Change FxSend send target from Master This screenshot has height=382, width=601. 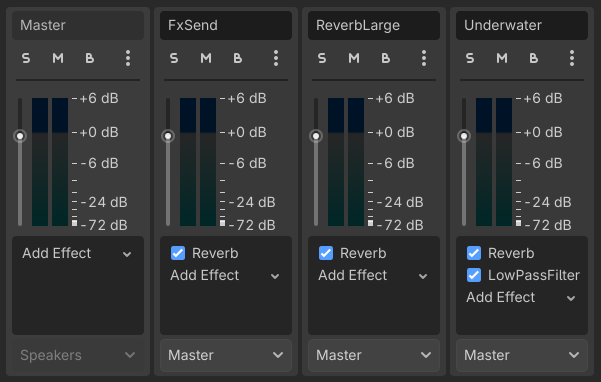[226, 355]
